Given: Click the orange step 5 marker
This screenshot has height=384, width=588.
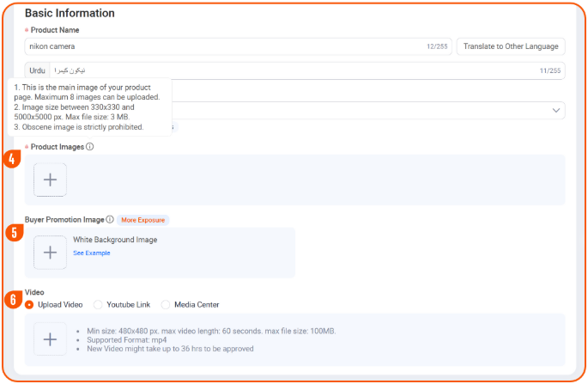Looking at the screenshot, I should pyautogui.click(x=12, y=233).
